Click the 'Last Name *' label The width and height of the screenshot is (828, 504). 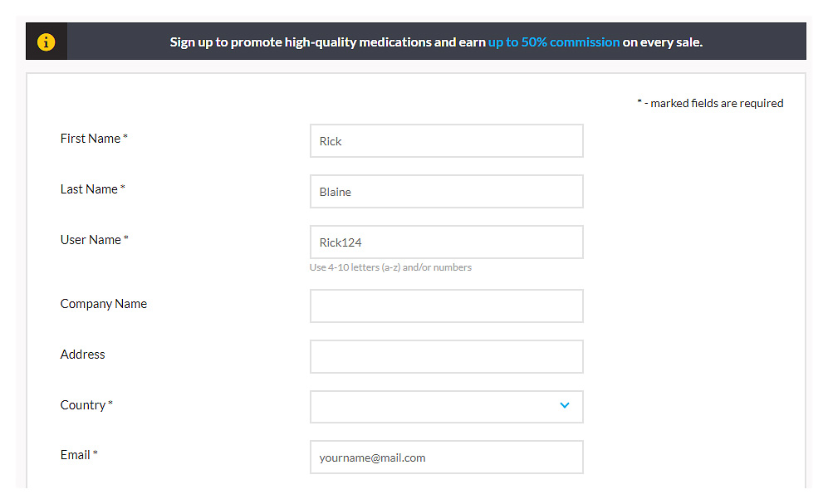(92, 189)
